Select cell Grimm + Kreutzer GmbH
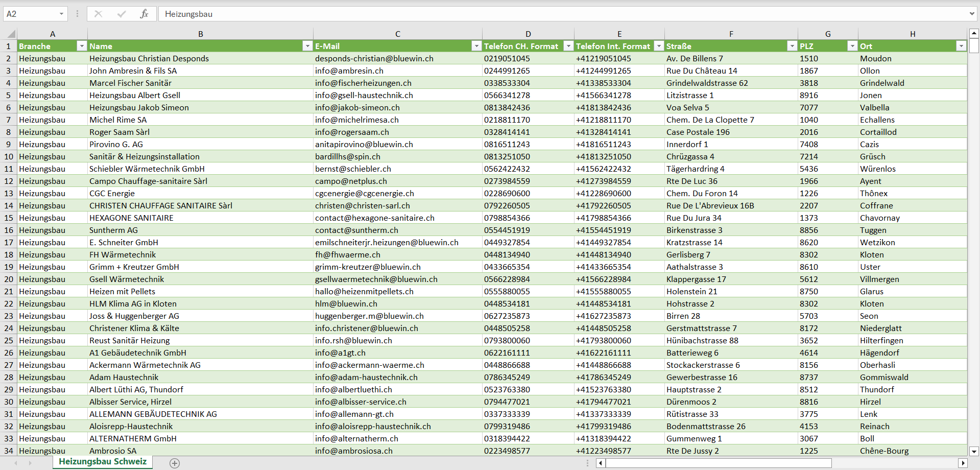The width and height of the screenshot is (980, 470). 201,267
